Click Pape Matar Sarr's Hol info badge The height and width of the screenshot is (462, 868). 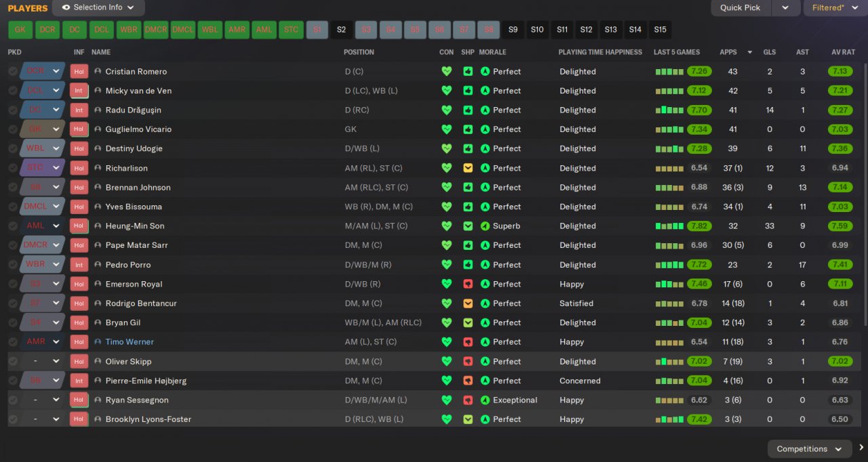coord(79,245)
